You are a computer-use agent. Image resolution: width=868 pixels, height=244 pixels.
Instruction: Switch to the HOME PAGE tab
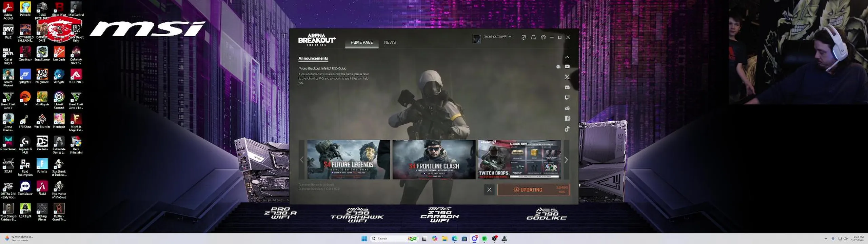point(361,42)
